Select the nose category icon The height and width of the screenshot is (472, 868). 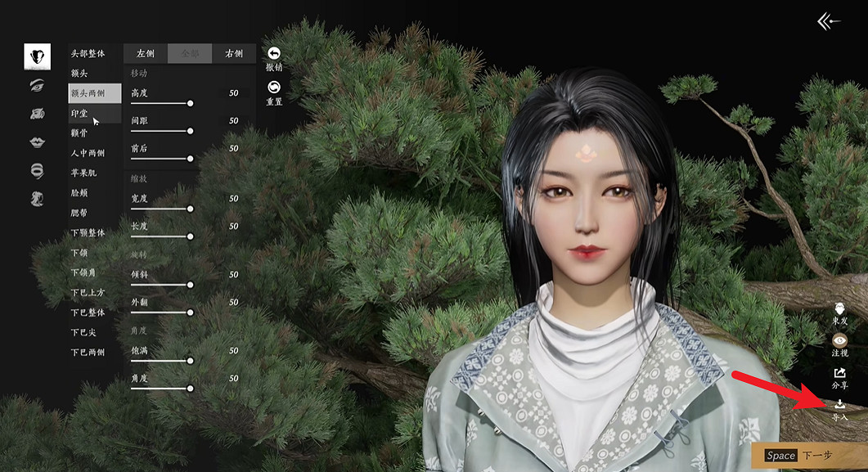coord(37,113)
